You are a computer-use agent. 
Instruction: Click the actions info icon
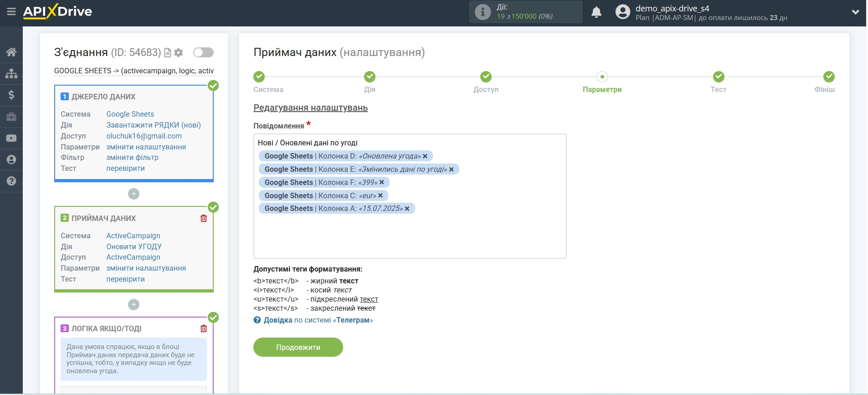[483, 12]
